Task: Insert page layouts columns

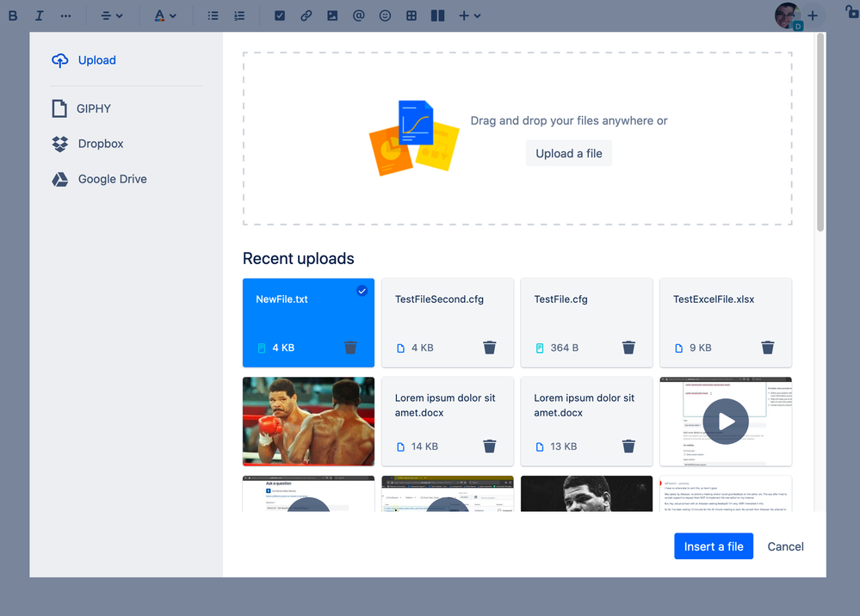Action: coord(437,15)
